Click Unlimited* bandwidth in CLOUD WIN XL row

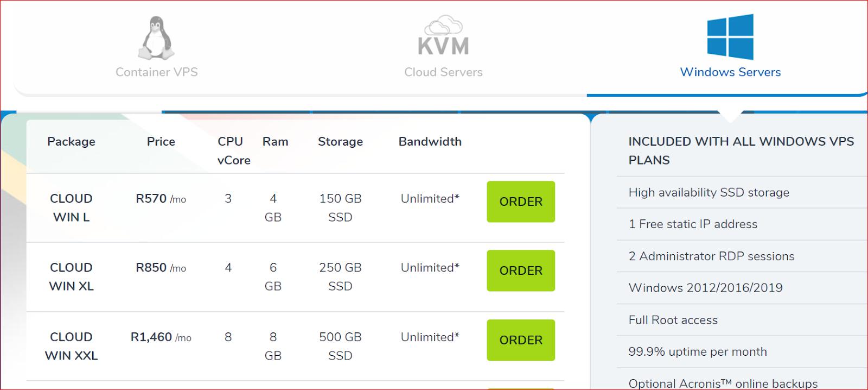tap(430, 268)
